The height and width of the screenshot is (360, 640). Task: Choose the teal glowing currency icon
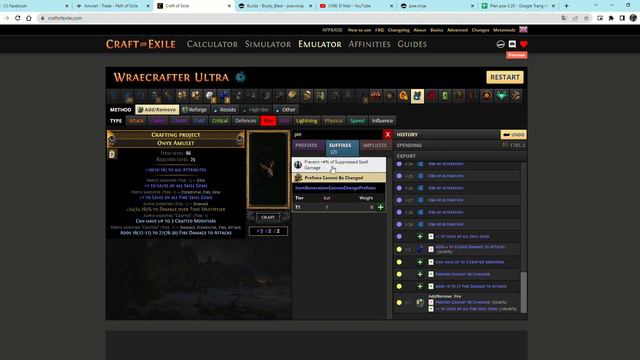(502, 96)
